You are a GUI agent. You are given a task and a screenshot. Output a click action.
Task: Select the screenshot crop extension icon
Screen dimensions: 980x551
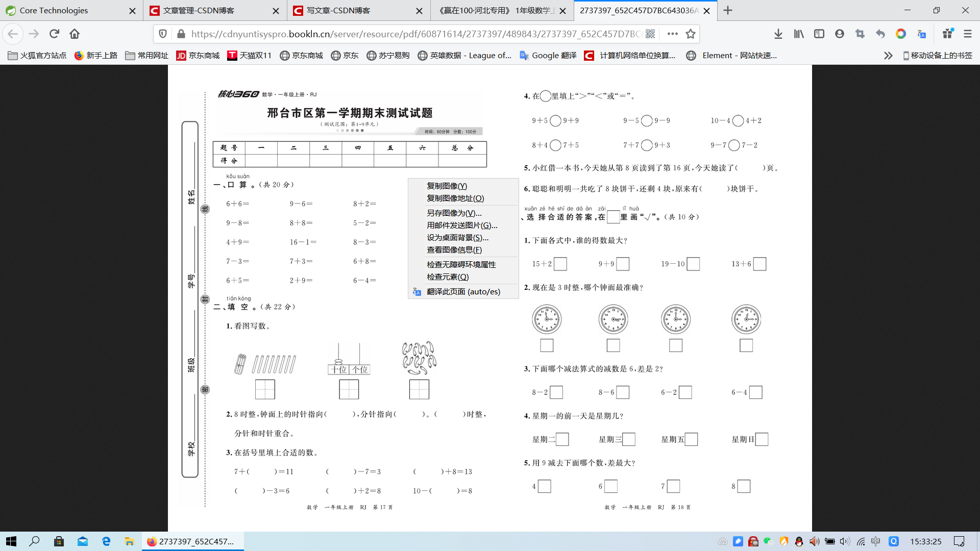[861, 34]
